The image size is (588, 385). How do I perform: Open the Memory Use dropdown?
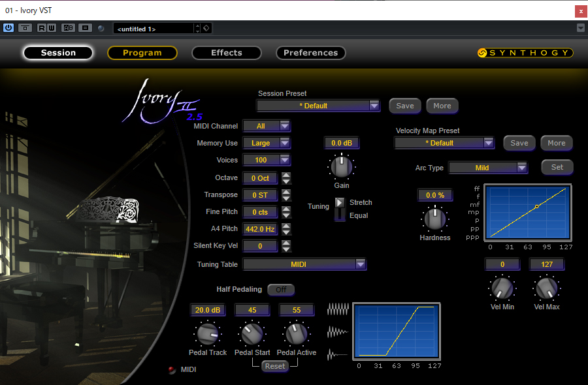tap(267, 143)
